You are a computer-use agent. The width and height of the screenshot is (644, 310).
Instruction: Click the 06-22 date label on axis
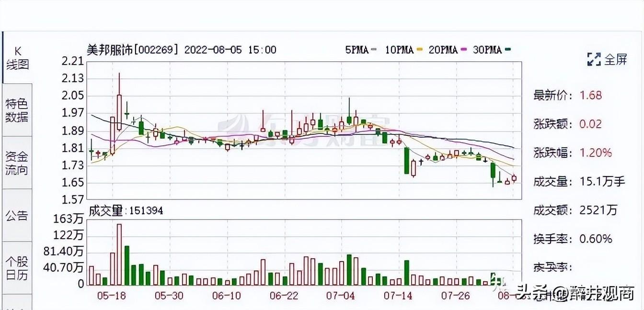pos(284,296)
